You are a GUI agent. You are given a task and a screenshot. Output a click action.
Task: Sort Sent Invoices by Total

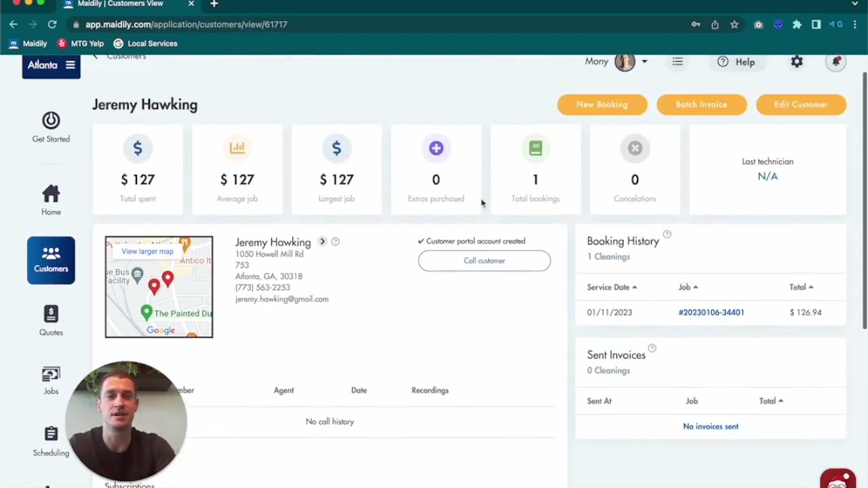[x=771, y=401]
